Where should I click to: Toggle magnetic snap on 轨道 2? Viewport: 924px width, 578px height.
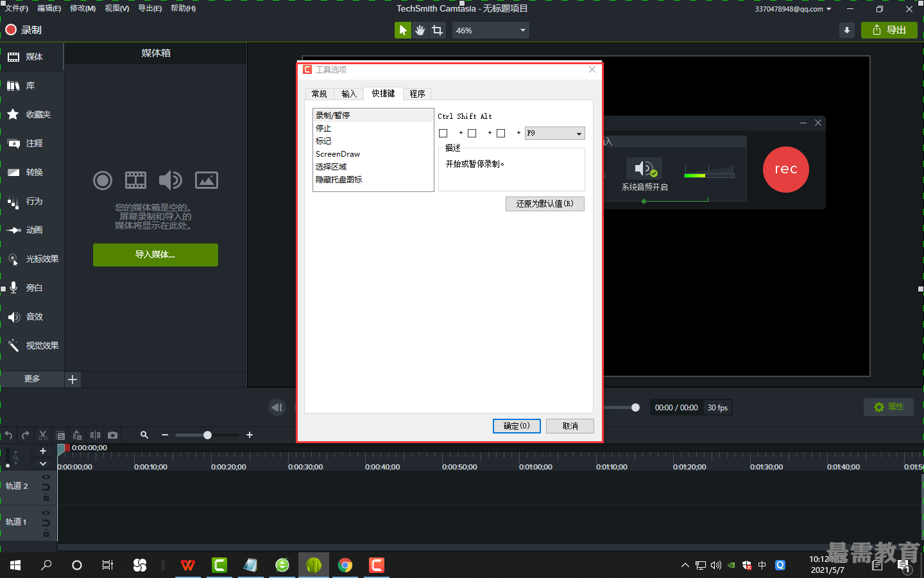pyautogui.click(x=46, y=487)
